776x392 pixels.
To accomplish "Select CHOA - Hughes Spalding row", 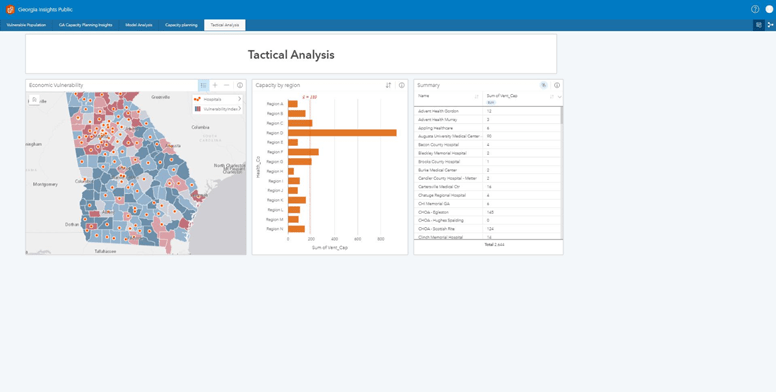I will 487,220.
